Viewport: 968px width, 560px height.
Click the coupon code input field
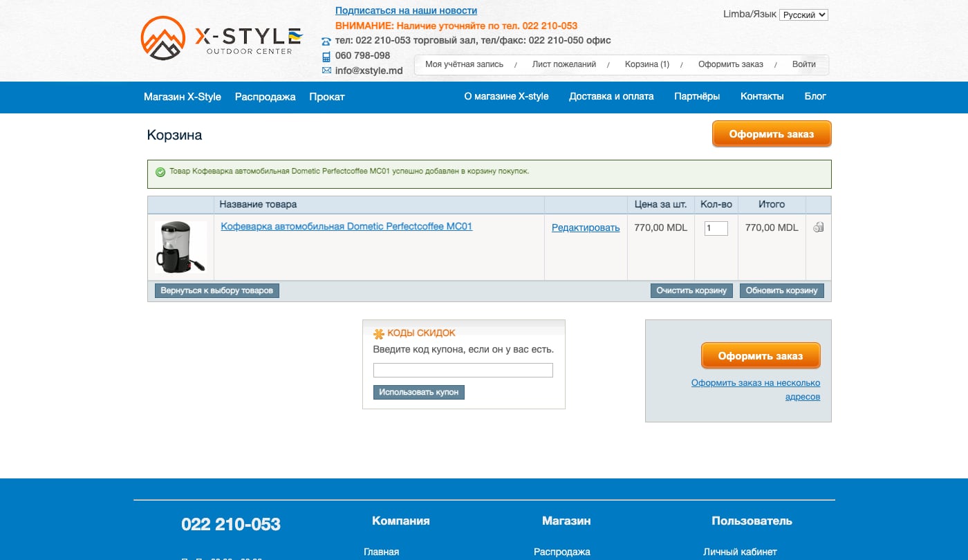(463, 371)
